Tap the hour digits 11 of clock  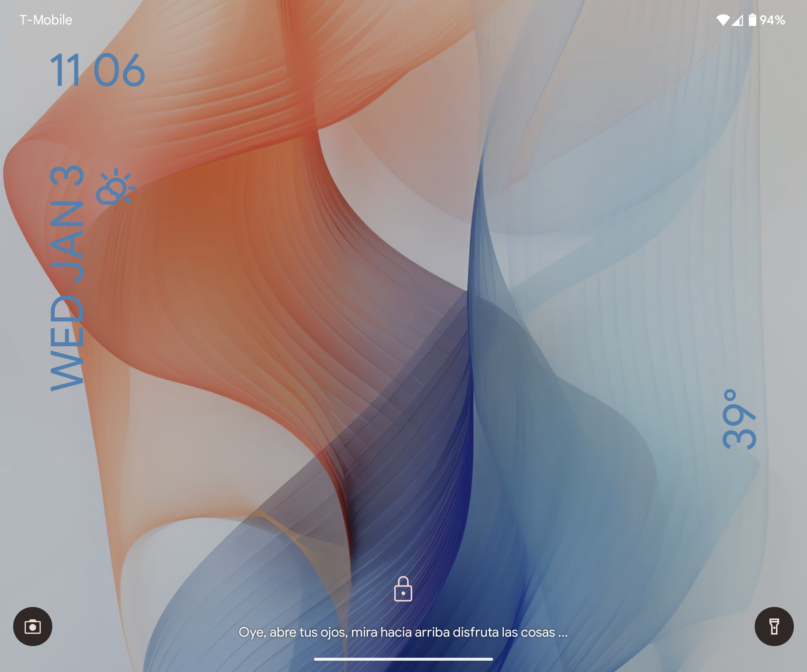(x=65, y=70)
